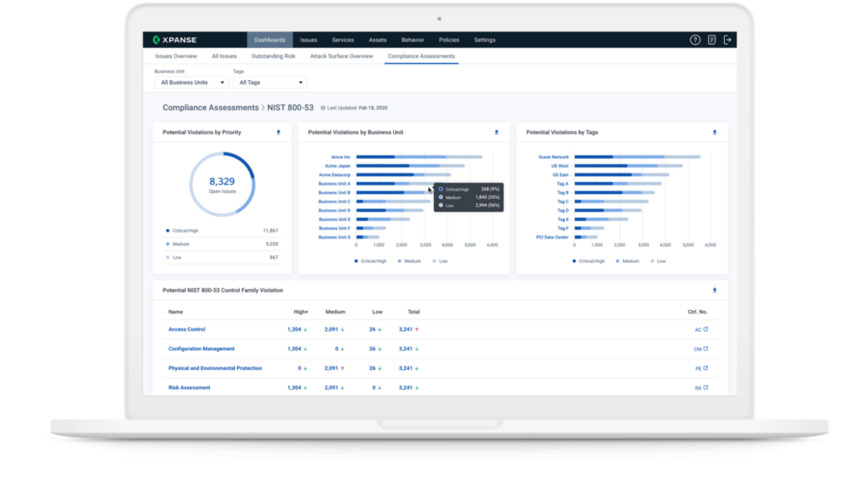
Task: Download the Potential Violations by Business Unit chart
Action: coord(495,132)
